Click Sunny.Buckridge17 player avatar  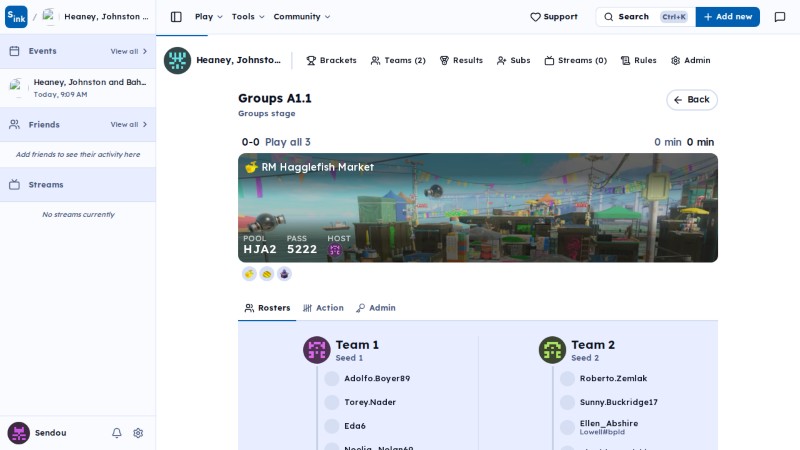567,402
